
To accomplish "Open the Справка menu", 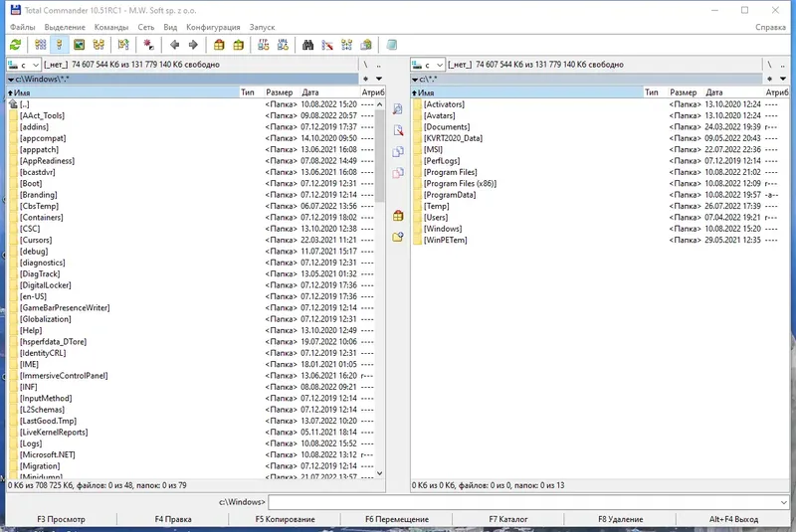I will point(770,27).
